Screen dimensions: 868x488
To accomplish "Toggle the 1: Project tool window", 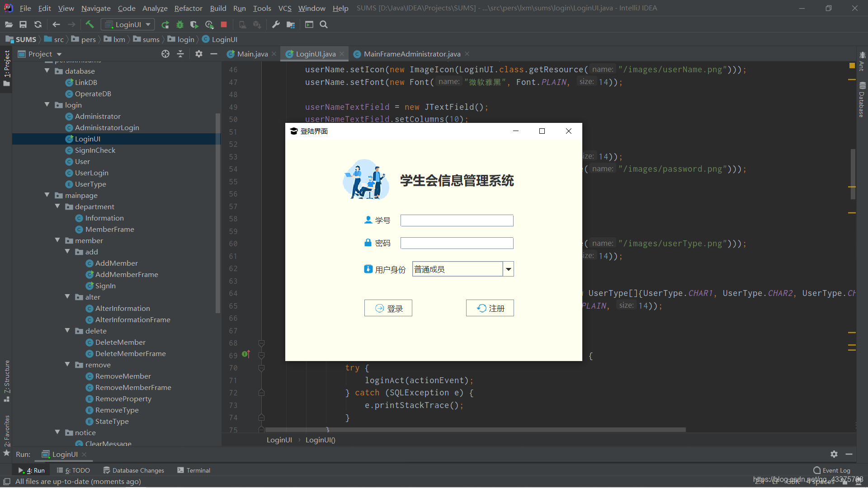I will pos(6,68).
